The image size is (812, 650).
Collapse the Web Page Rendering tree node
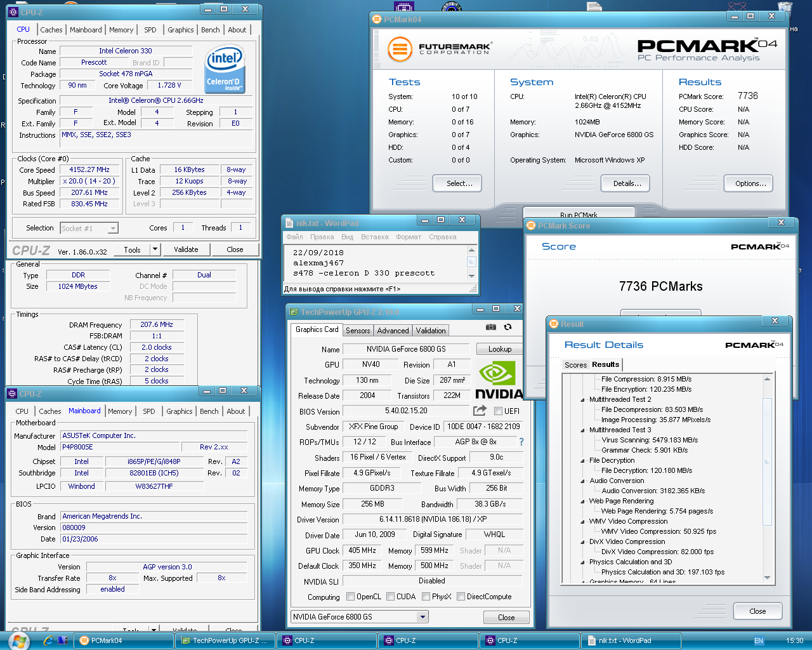point(583,501)
